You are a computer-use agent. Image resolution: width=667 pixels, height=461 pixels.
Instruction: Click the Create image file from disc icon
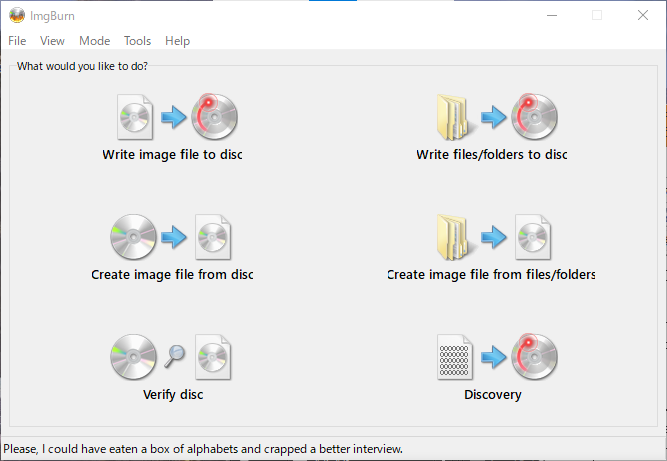pyautogui.click(x=171, y=237)
